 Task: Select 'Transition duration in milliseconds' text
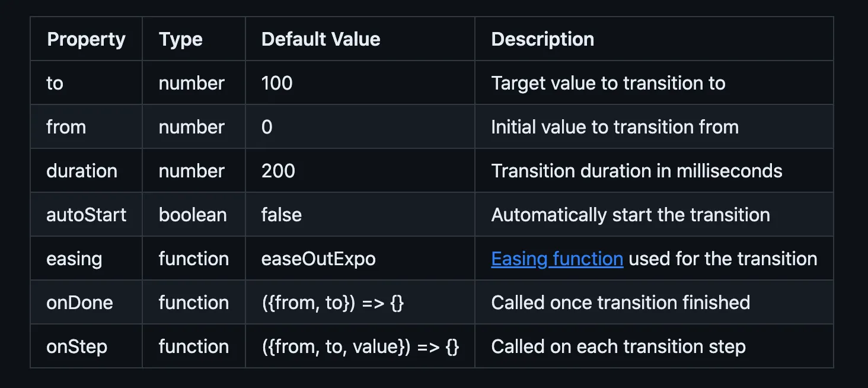coord(637,171)
